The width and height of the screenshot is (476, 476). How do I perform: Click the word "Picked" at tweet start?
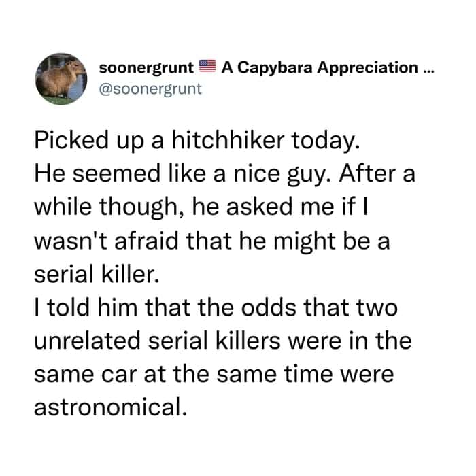click(x=71, y=140)
